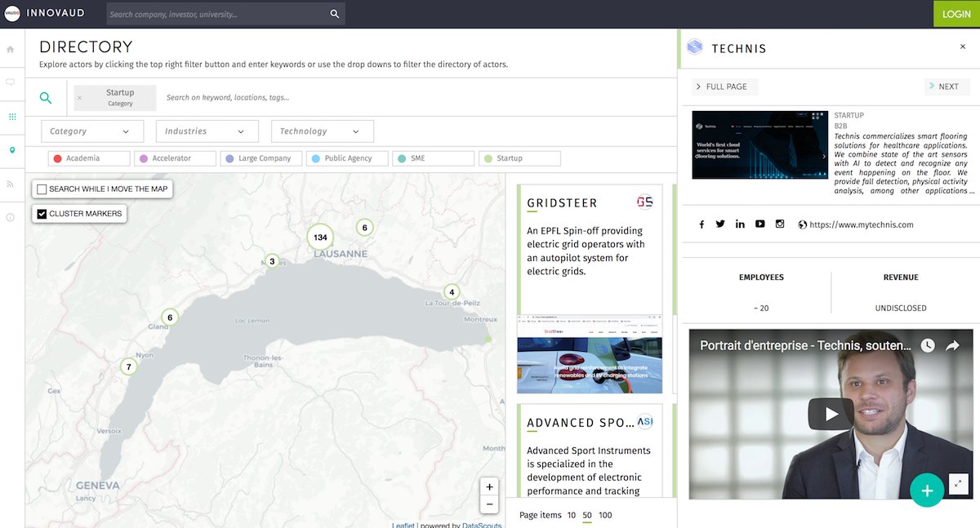Click the global search company field
Viewport: 980px width, 528px height.
coord(216,14)
